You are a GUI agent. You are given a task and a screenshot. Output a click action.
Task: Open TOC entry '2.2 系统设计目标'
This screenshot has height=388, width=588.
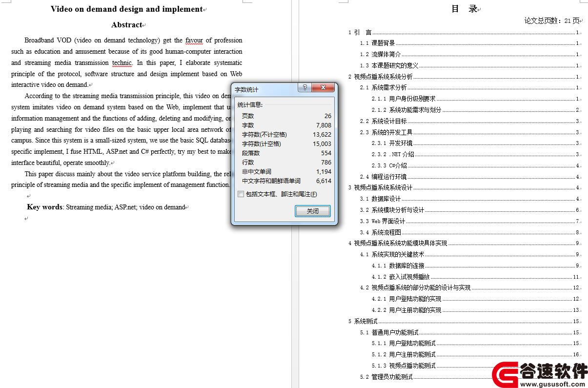[470, 122]
